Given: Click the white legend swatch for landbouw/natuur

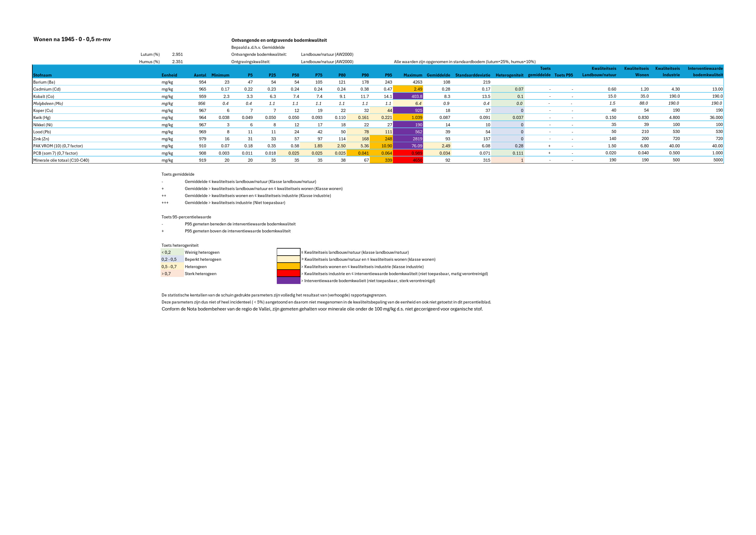Looking at the screenshot, I should point(288,252).
